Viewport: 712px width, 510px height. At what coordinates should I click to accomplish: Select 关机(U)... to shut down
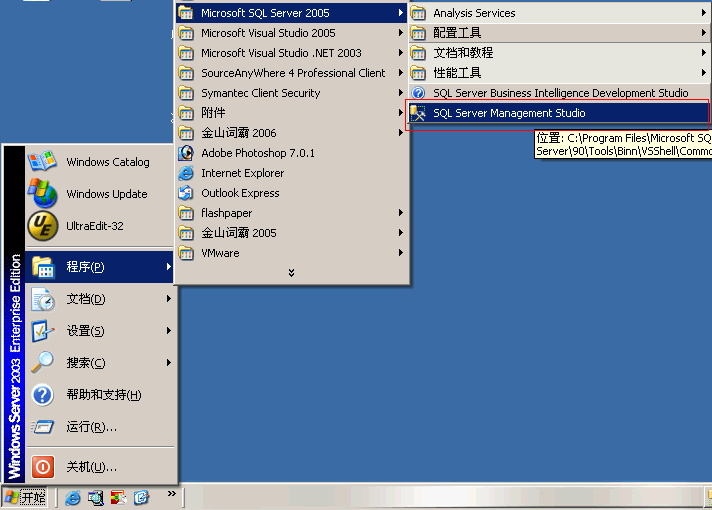pyautogui.click(x=100, y=467)
